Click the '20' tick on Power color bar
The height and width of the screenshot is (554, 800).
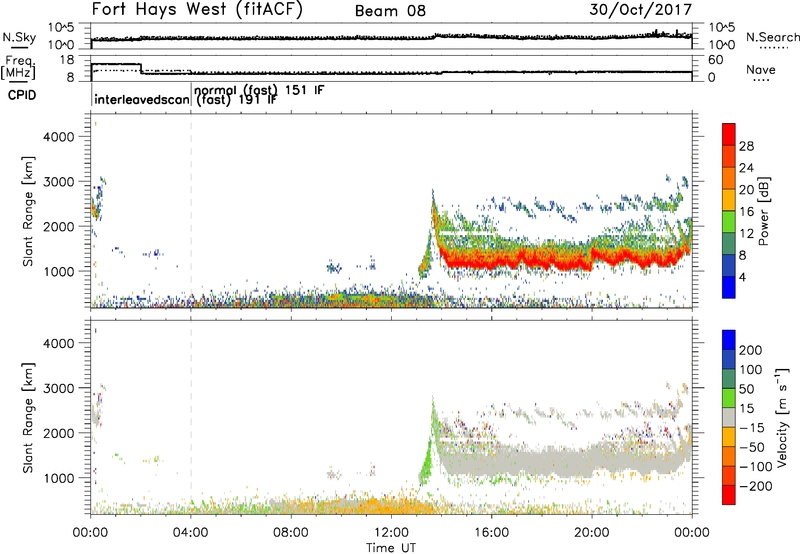746,190
